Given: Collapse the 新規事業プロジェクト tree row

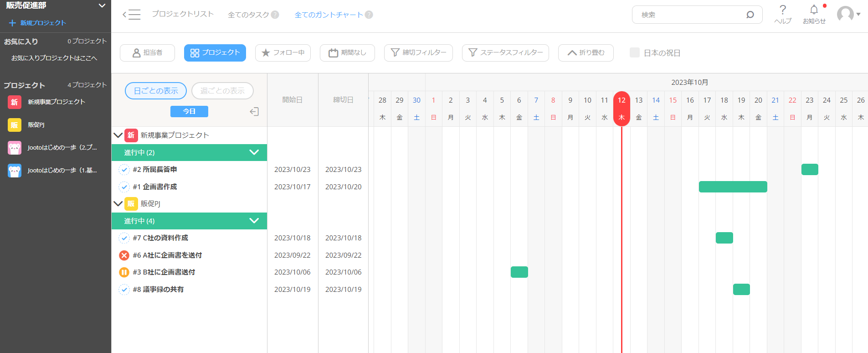Looking at the screenshot, I should click(118, 135).
